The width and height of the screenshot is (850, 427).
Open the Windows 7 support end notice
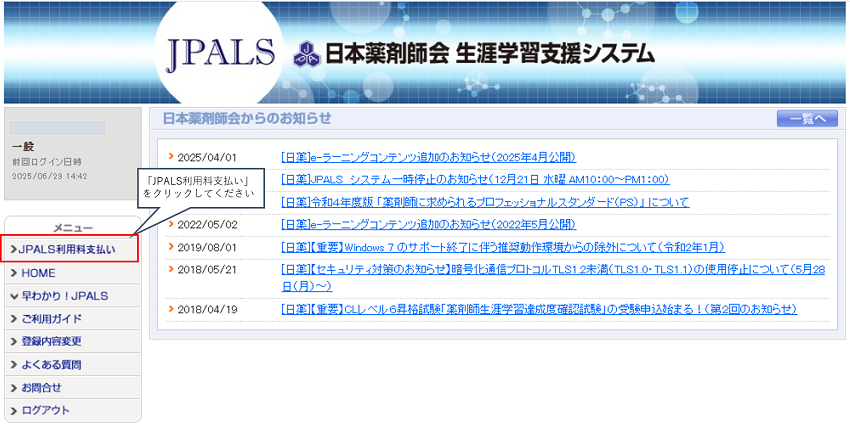tap(503, 247)
